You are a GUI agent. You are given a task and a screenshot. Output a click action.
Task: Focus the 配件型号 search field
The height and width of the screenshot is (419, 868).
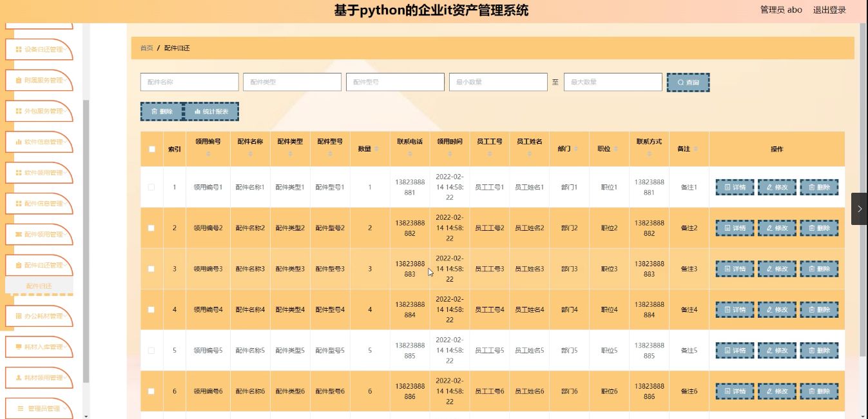[x=396, y=82]
